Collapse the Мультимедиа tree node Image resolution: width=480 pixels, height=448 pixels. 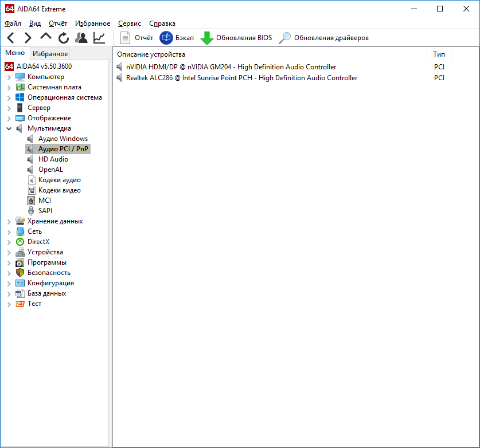pos(9,129)
